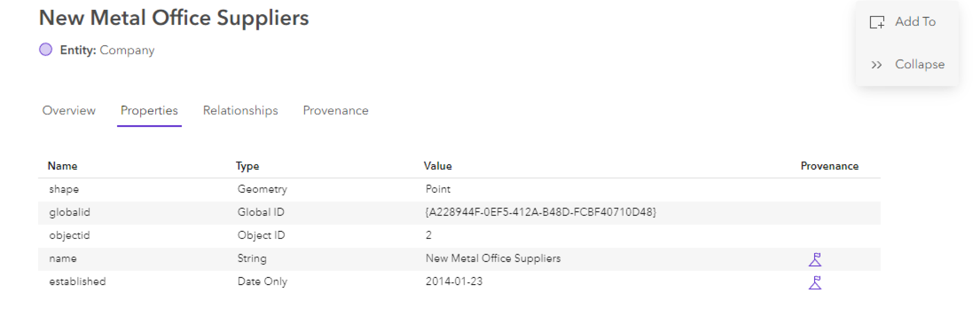Click the Add To frame-plus icon
The image size is (980, 334).
[x=877, y=21]
